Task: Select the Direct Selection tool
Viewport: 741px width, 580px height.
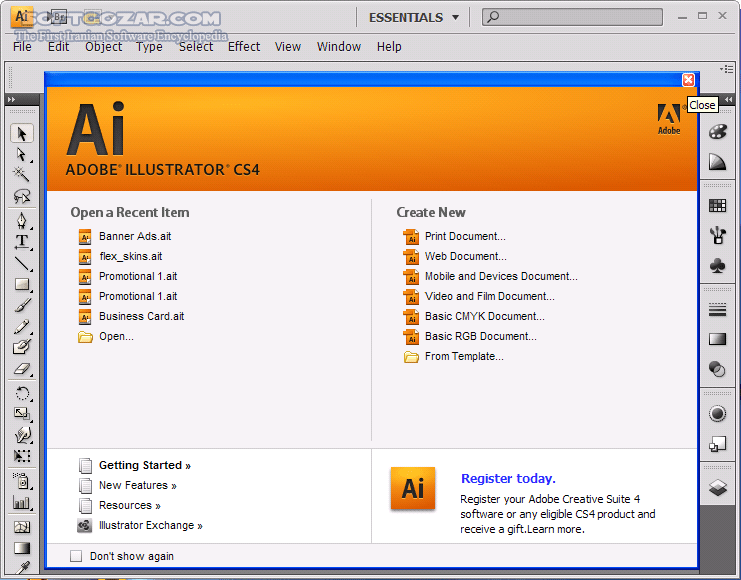Action: click(x=22, y=155)
